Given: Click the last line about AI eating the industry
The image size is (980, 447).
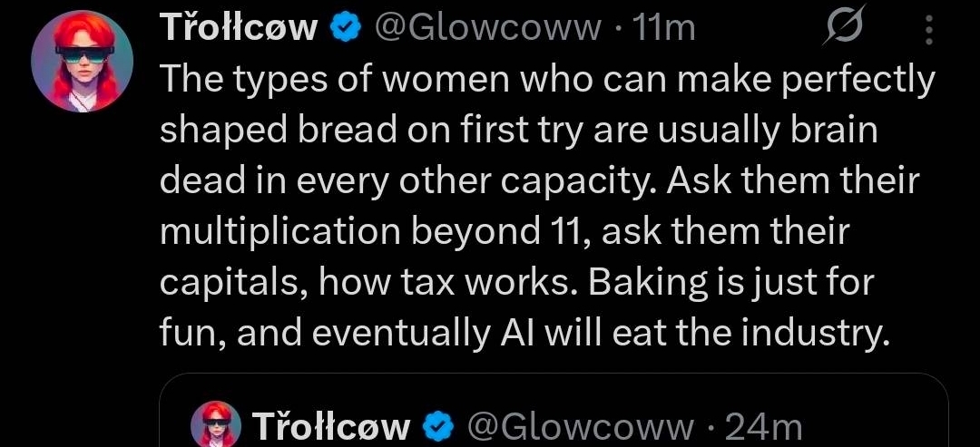Looking at the screenshot, I should pyautogui.click(x=521, y=335).
